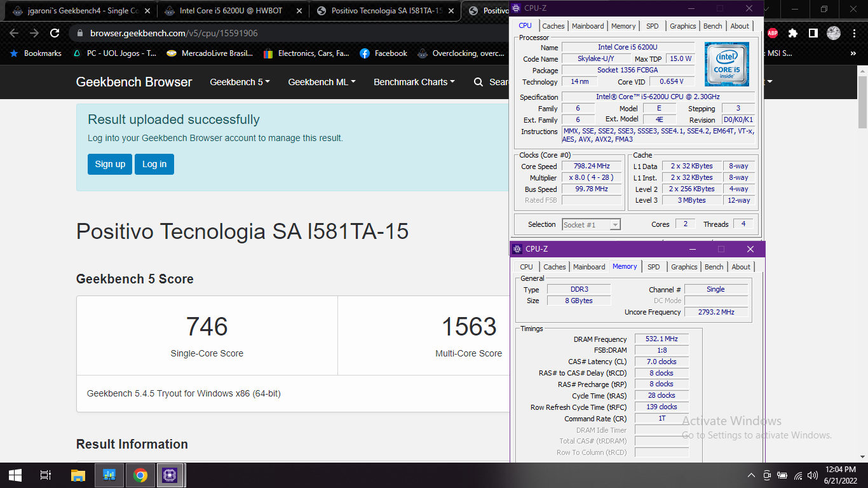868x488 pixels.
Task: Open the About tab in top CPU-Z
Action: (740, 26)
